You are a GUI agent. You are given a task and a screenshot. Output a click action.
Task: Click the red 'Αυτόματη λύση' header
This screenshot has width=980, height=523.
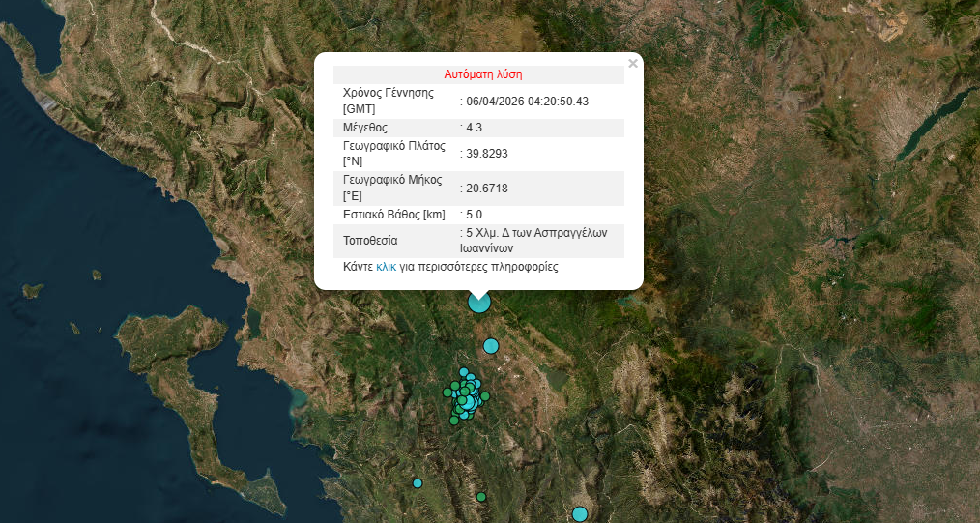point(483,74)
